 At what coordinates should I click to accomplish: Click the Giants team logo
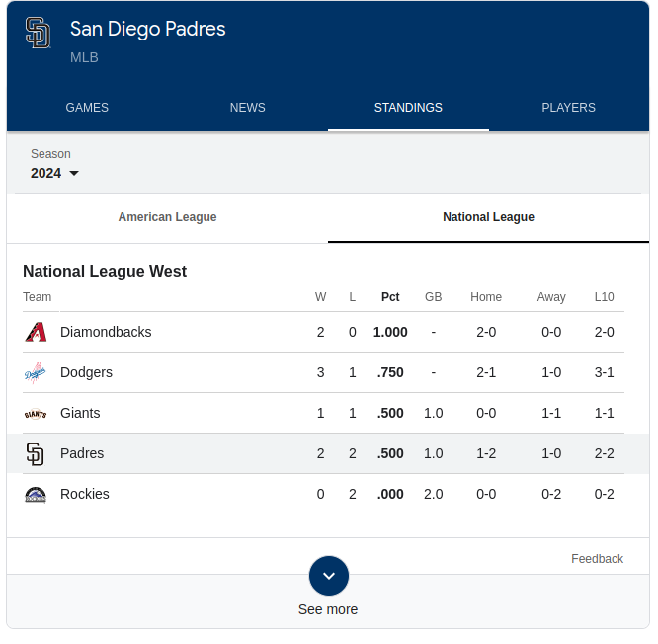(36, 414)
